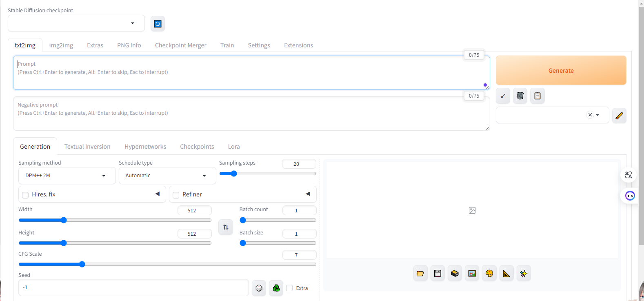Adjust the Sampling steps slider
The height and width of the screenshot is (301, 644).
(268, 174)
